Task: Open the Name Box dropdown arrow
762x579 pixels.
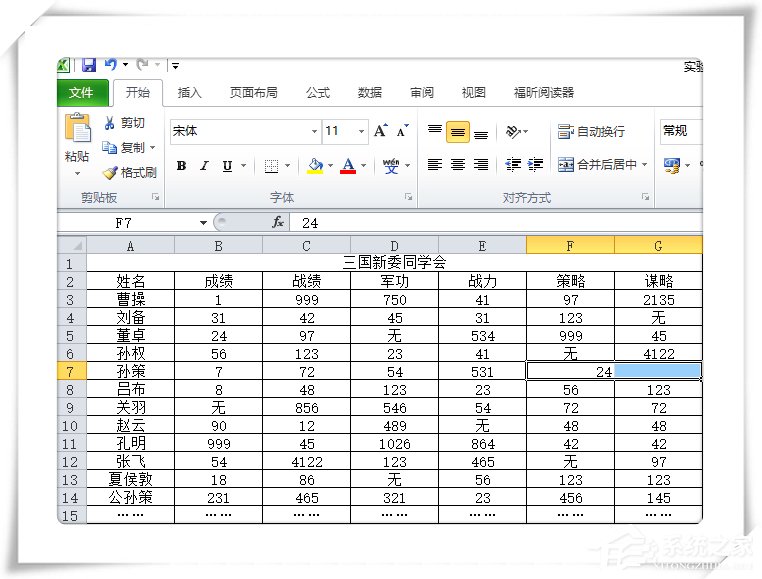Action: pos(203,223)
